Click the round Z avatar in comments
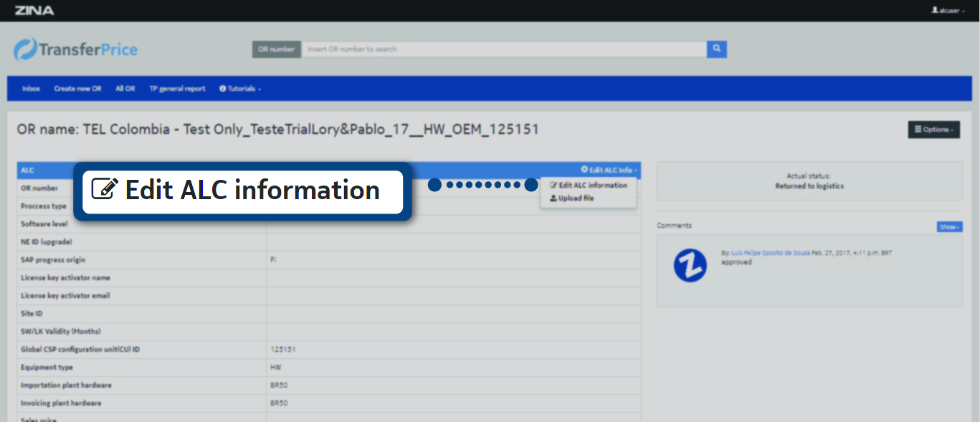 click(x=690, y=266)
